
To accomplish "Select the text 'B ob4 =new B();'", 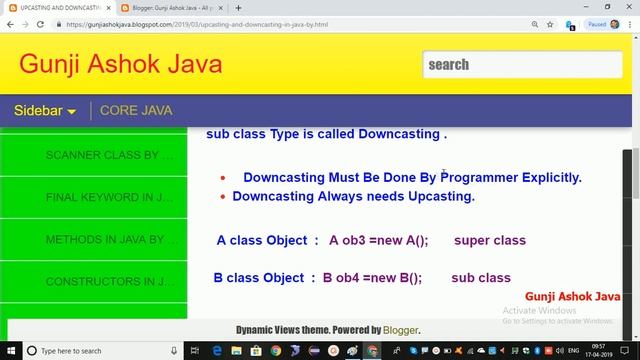I will coord(372,278).
